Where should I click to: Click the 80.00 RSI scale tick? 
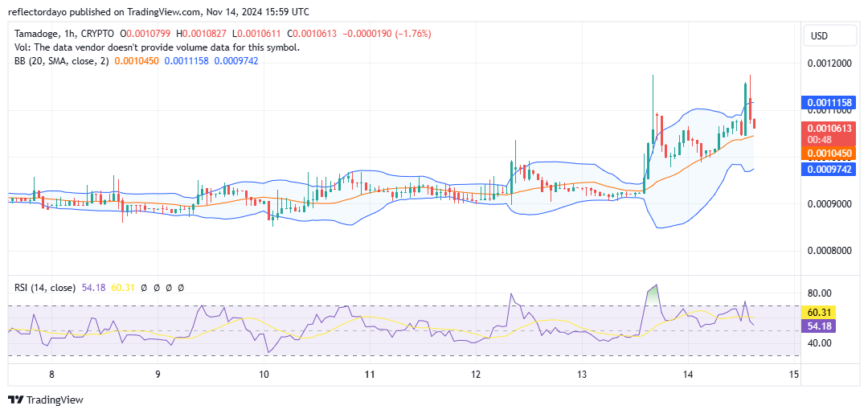(820, 293)
